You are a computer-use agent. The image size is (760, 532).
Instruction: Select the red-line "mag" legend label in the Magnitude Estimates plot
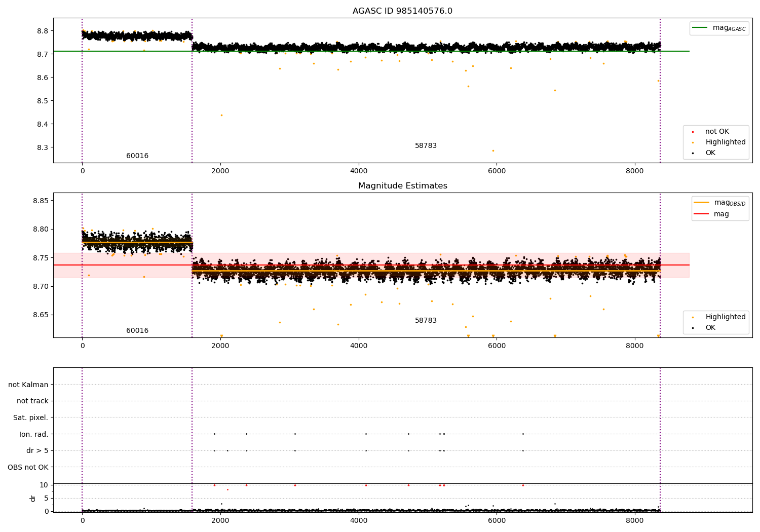coord(721,214)
